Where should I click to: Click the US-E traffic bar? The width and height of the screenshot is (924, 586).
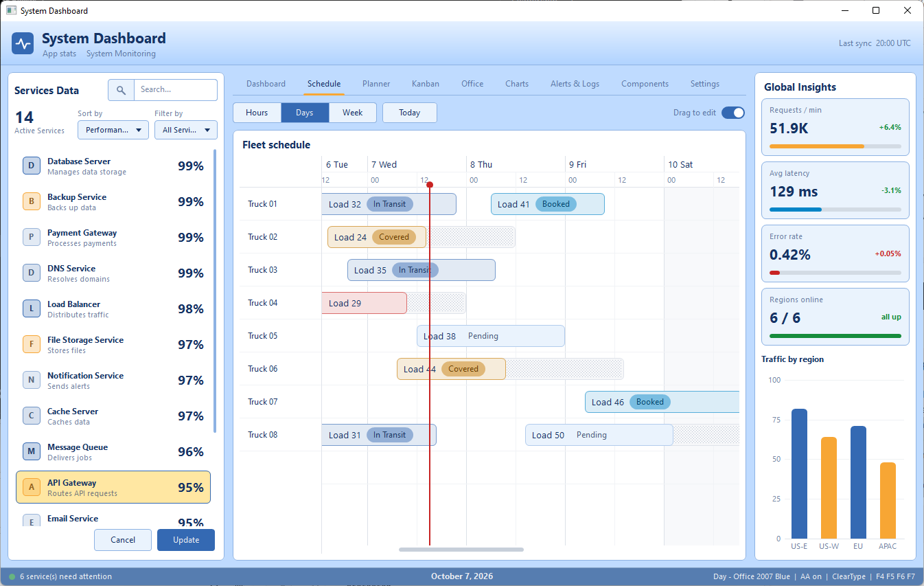pyautogui.click(x=799, y=474)
